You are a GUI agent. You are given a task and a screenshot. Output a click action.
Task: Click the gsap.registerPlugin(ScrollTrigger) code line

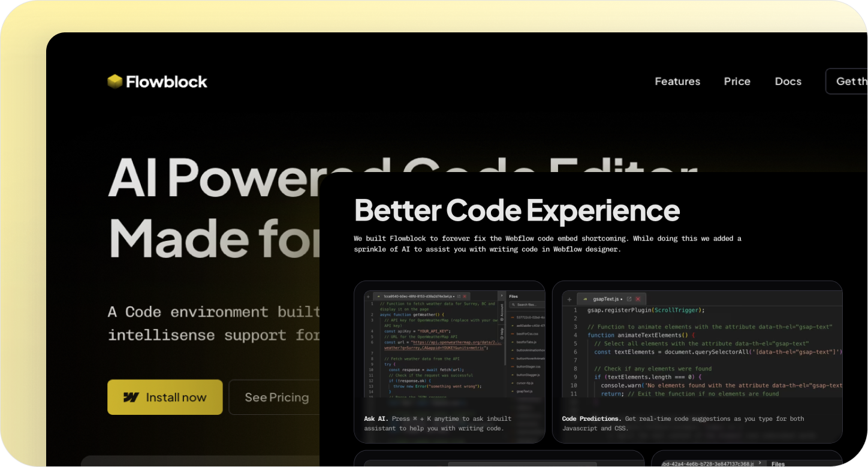[646, 310]
